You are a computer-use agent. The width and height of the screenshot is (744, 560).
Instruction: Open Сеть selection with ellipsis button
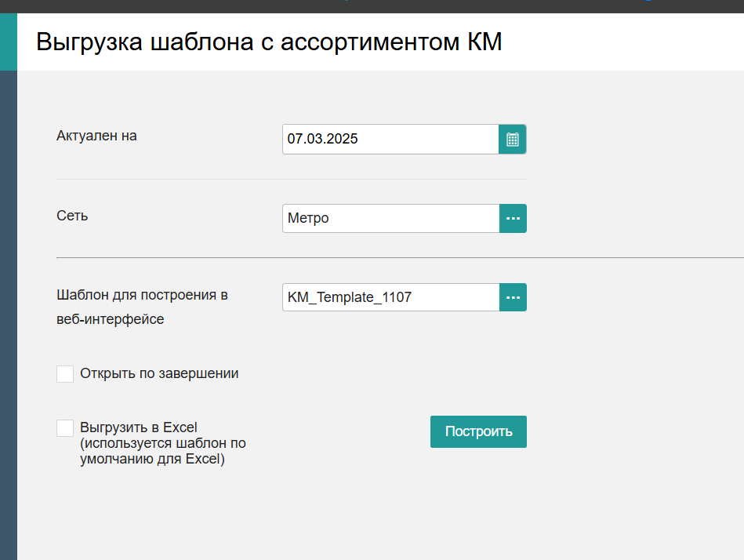click(x=513, y=218)
